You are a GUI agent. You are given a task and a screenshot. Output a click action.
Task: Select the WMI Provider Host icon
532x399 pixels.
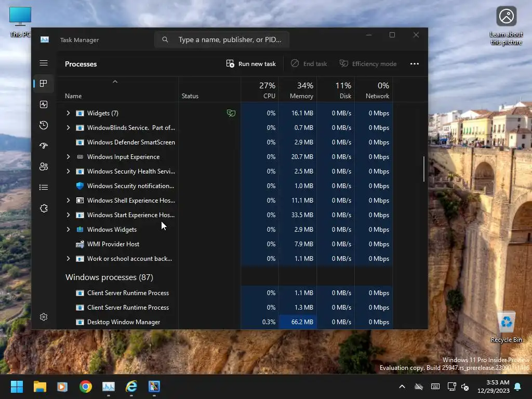pyautogui.click(x=79, y=244)
